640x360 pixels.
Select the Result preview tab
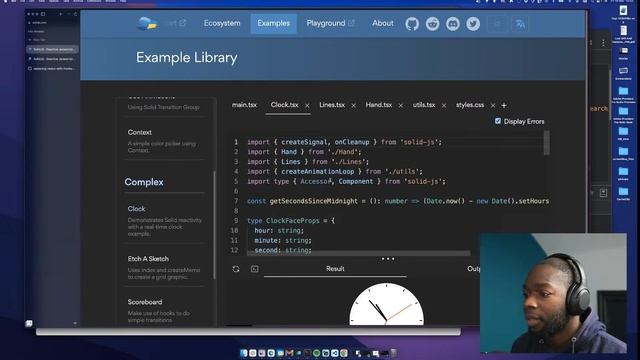click(335, 269)
